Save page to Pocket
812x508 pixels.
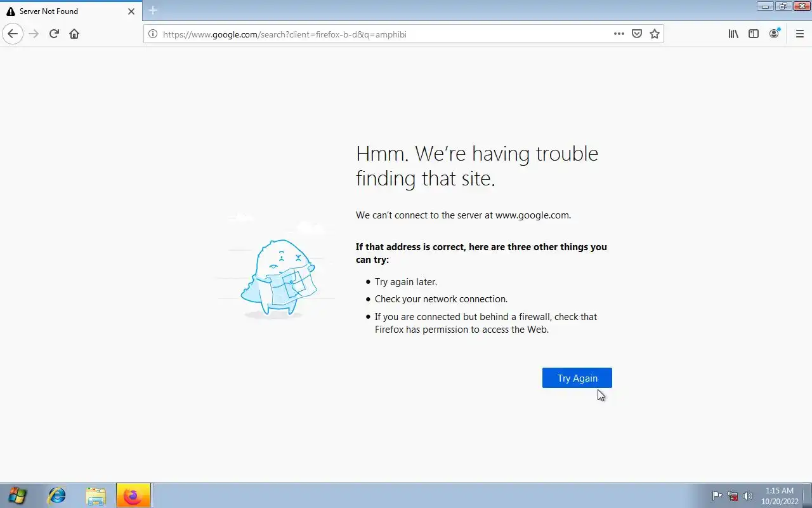pos(637,34)
